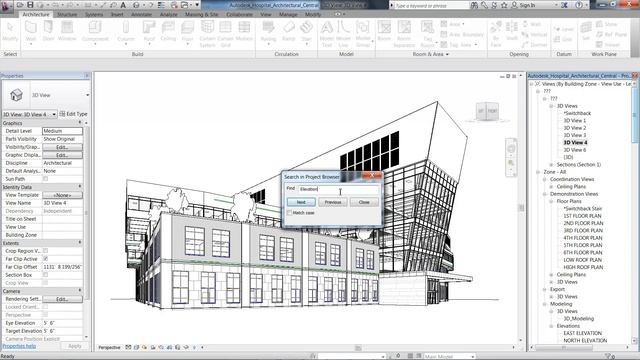640x360 pixels.
Task: Select the Model Line tool
Action: pos(344,33)
